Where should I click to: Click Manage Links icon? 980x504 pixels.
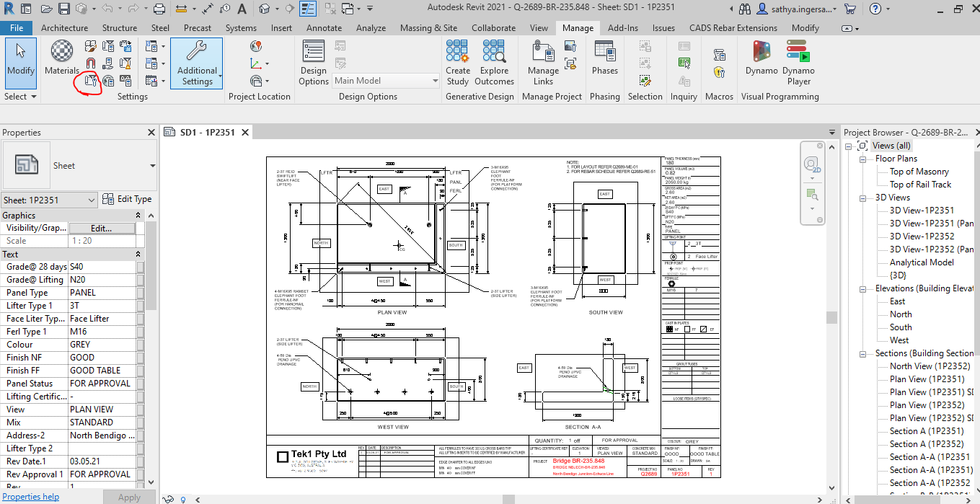tap(543, 63)
